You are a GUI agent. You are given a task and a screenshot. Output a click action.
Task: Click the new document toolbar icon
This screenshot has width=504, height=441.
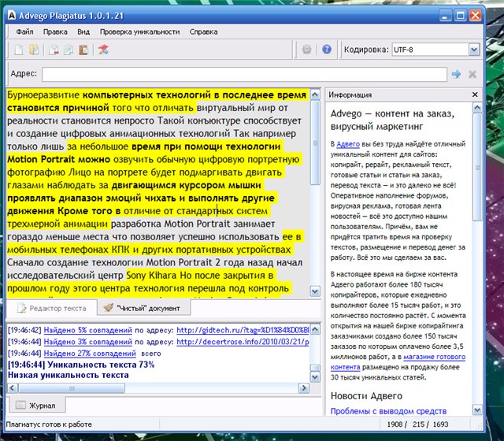pos(19,50)
